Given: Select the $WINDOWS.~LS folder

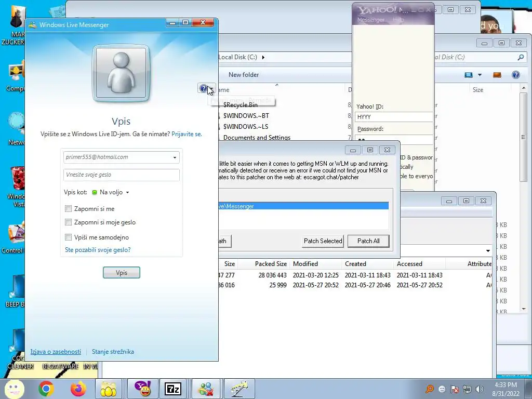Looking at the screenshot, I should tap(246, 127).
